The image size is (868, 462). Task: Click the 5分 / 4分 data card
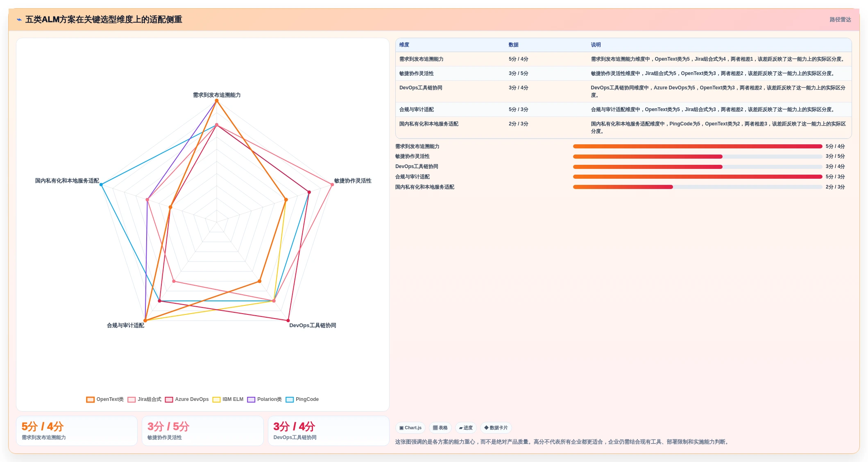[77, 431]
